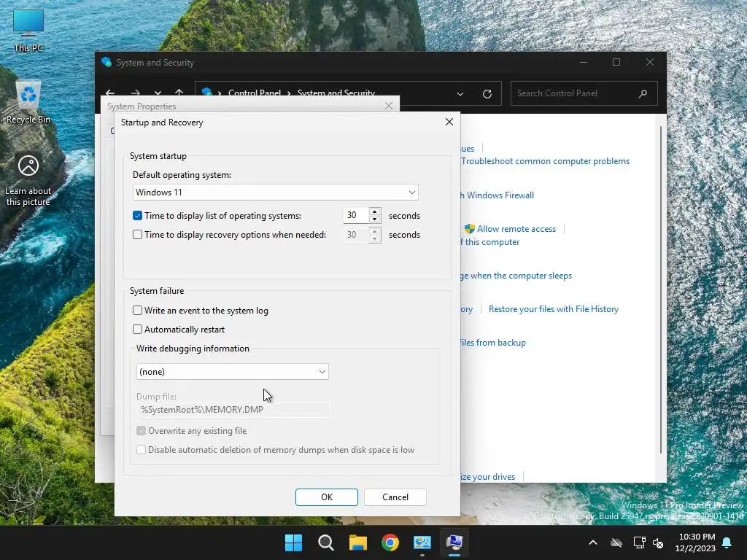Open File Explorer from taskbar

(x=357, y=542)
